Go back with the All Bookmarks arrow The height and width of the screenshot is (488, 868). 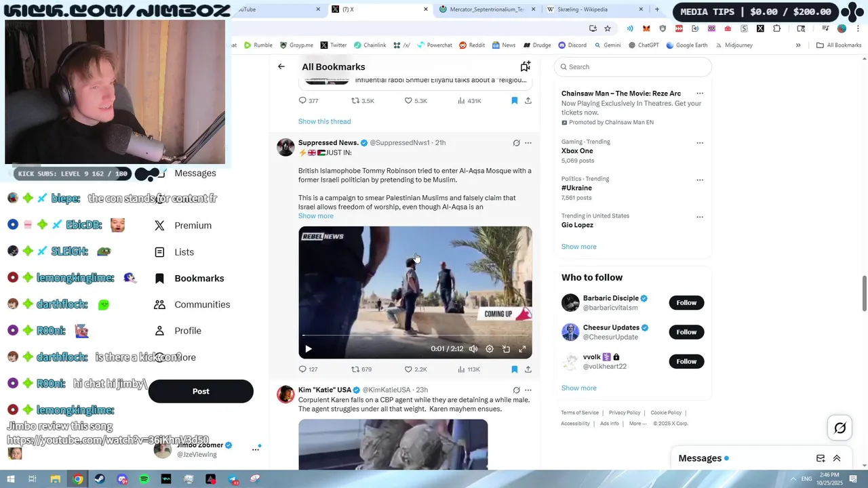[281, 66]
